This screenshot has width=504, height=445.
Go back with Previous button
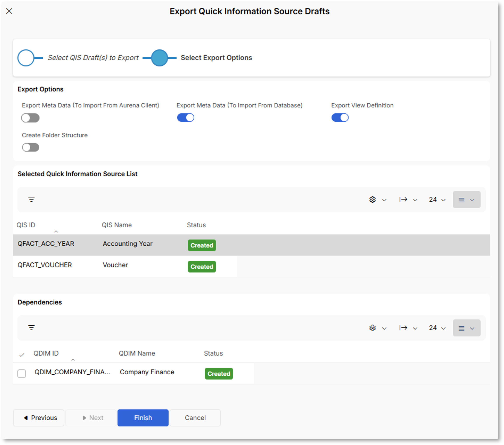[39, 418]
